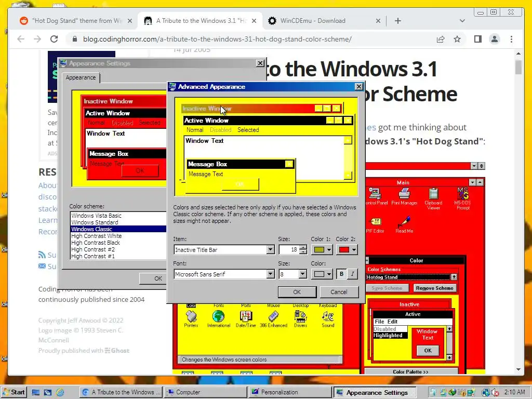Screen dimensions: 532x399
Task: Click OK in the Advanced Appearance dialog
Action: click(297, 292)
